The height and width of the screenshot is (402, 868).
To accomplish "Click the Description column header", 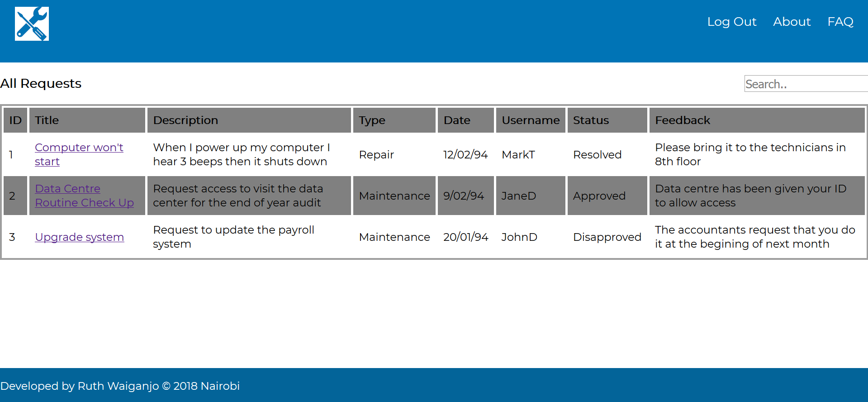I will (249, 120).
